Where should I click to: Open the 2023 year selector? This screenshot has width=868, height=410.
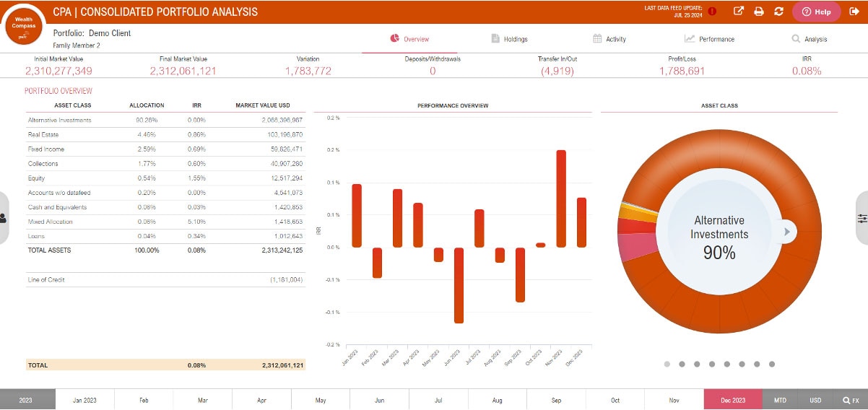[27, 400]
